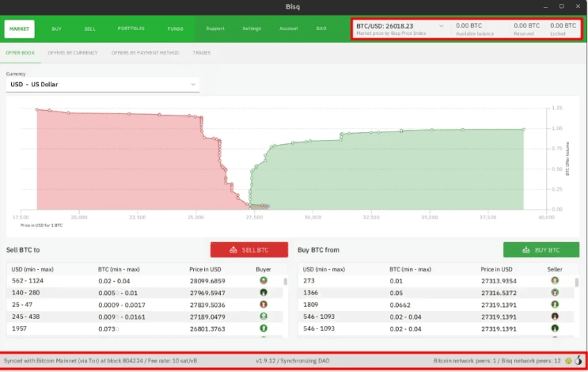Click the icon inside BUY BTC button
The height and width of the screenshot is (372, 588).
(x=526, y=250)
